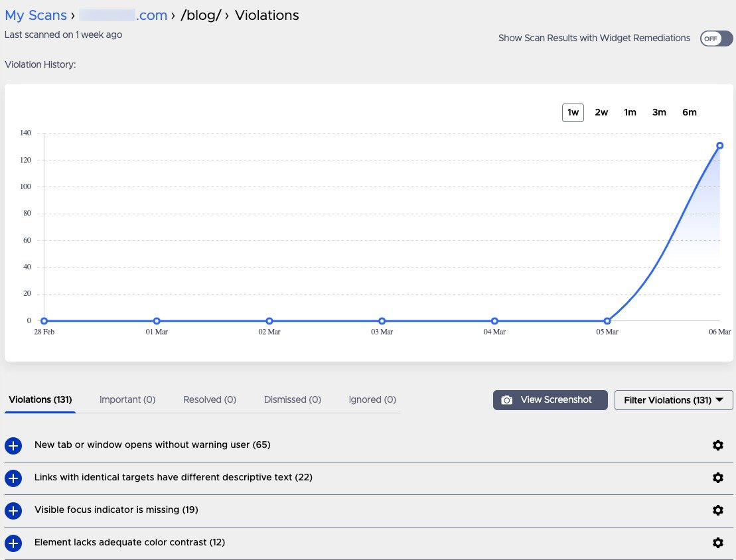The width and height of the screenshot is (736, 560).
Task: Click the Filter Violations chevron arrow
Action: coord(719,400)
